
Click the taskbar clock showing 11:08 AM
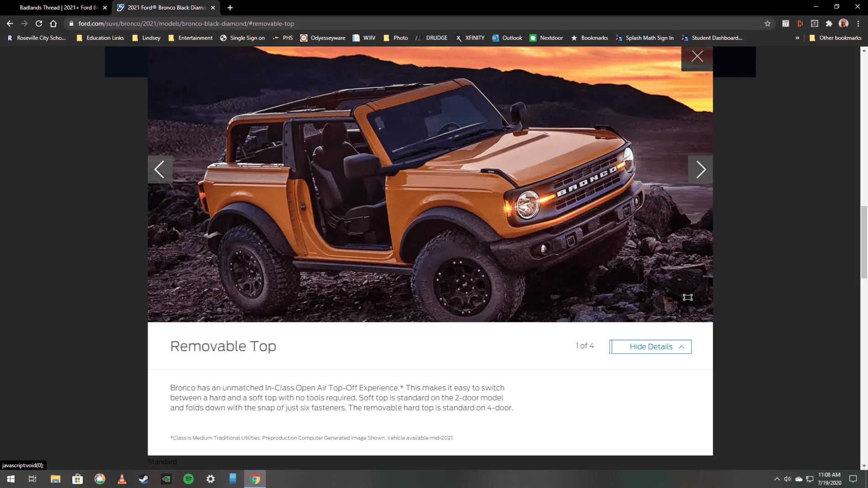pos(829,479)
